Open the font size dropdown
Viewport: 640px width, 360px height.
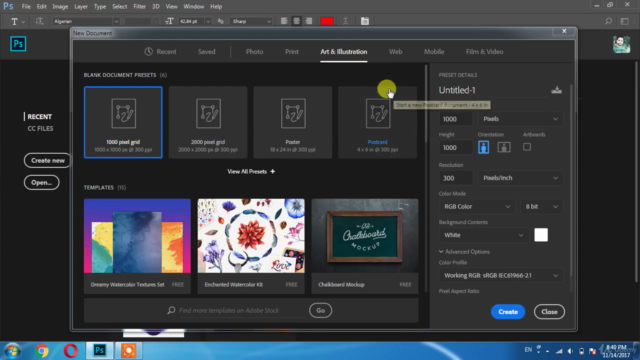[208, 21]
